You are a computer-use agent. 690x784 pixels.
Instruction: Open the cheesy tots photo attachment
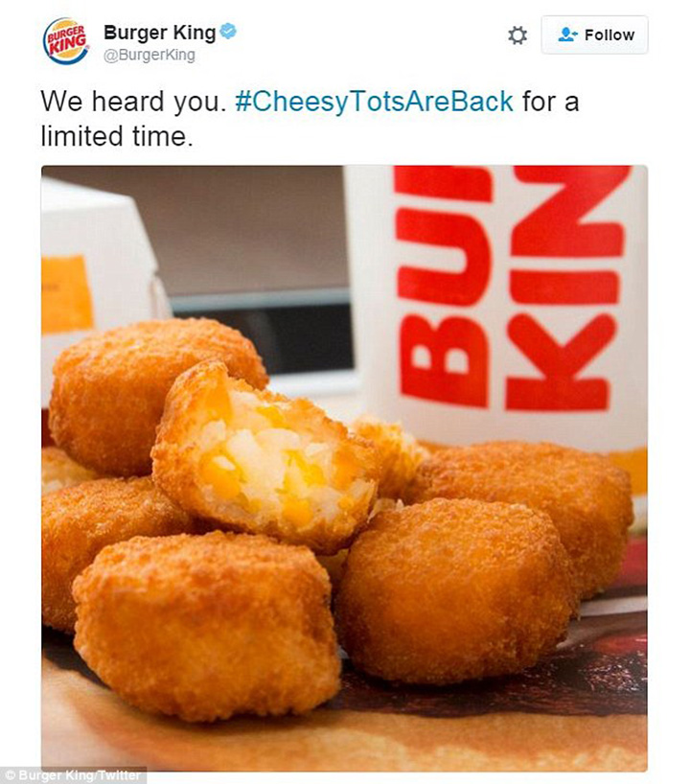(x=344, y=468)
